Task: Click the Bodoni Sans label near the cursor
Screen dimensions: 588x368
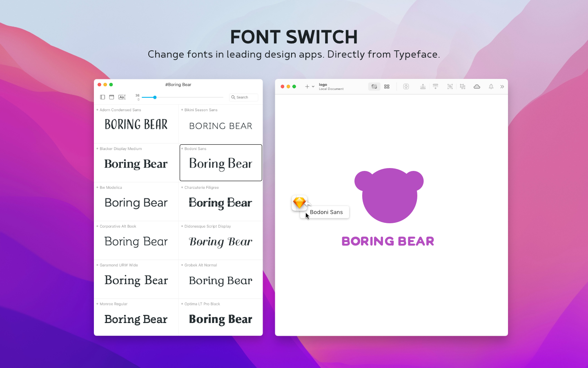Action: click(326, 212)
